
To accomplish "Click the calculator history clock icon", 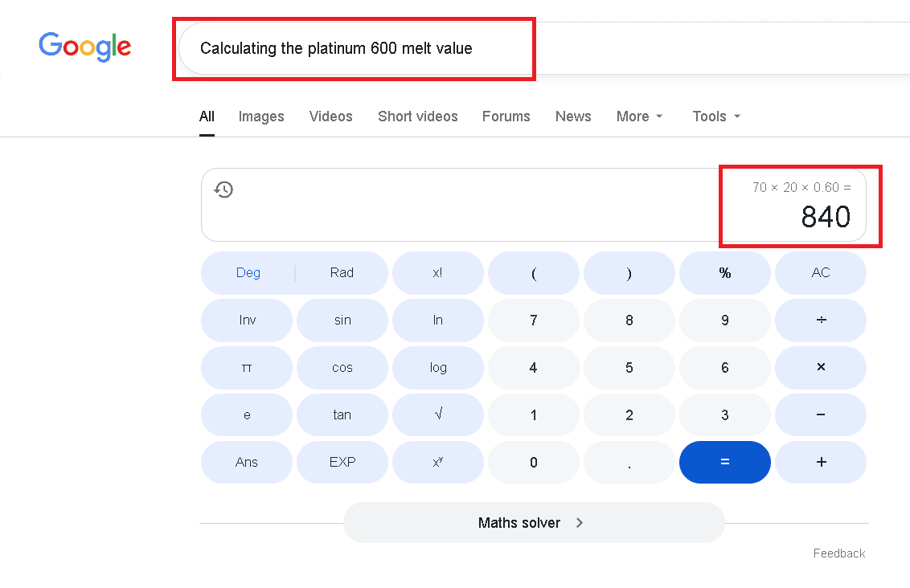I will click(223, 190).
